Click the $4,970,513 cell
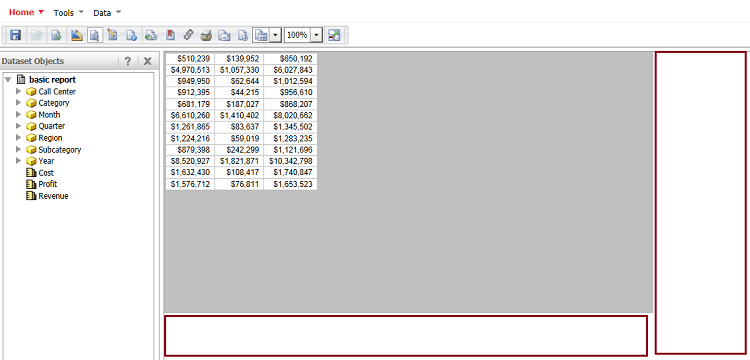The width and height of the screenshot is (750, 360). coord(190,70)
